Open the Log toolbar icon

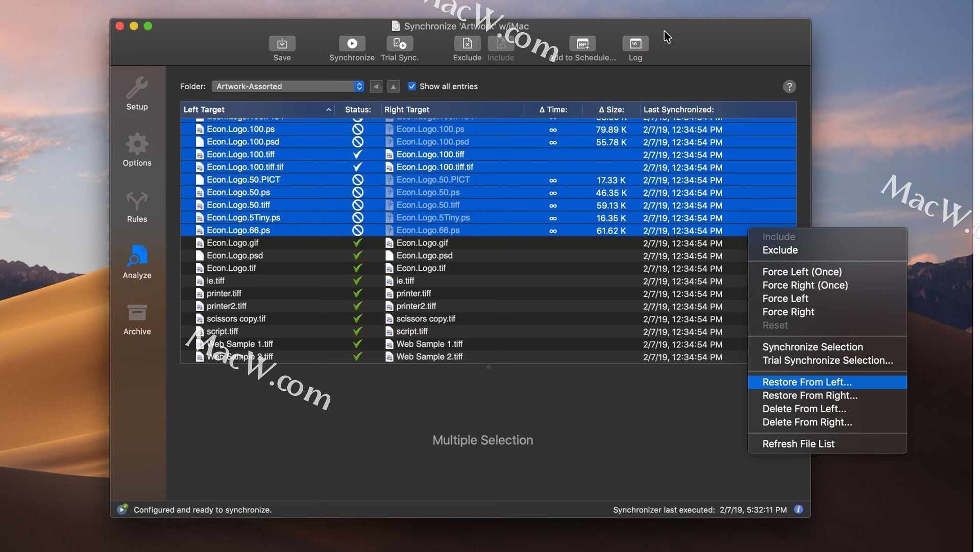click(635, 44)
